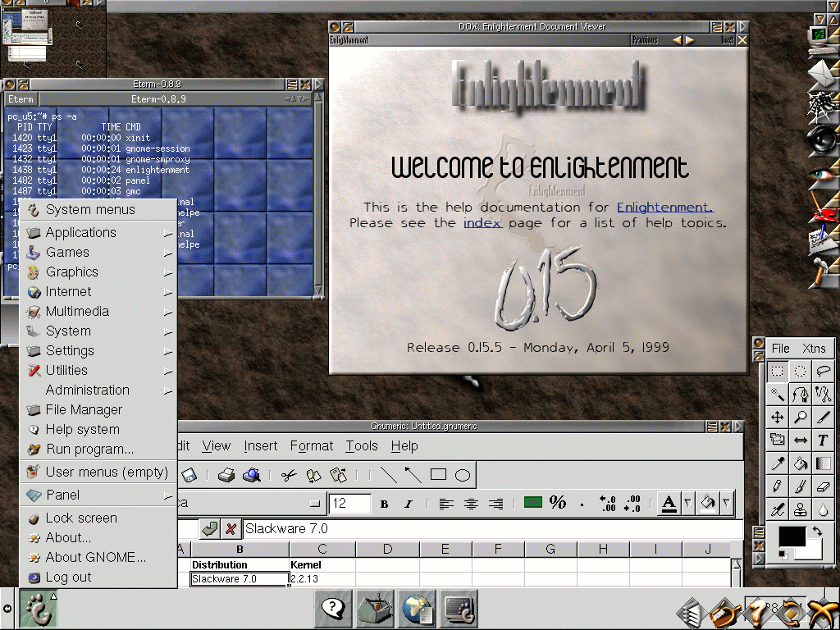Apply percent format in Gnumeric
Image resolution: width=840 pixels, height=630 pixels.
[x=558, y=503]
